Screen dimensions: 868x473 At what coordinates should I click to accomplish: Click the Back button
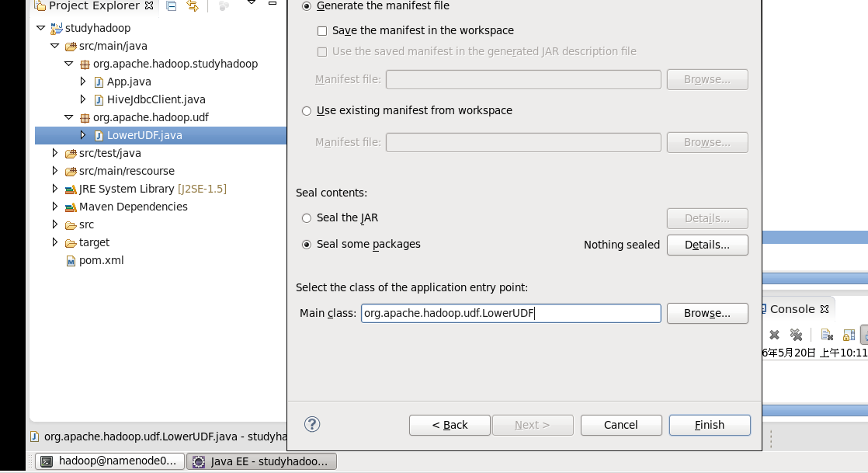pos(450,425)
